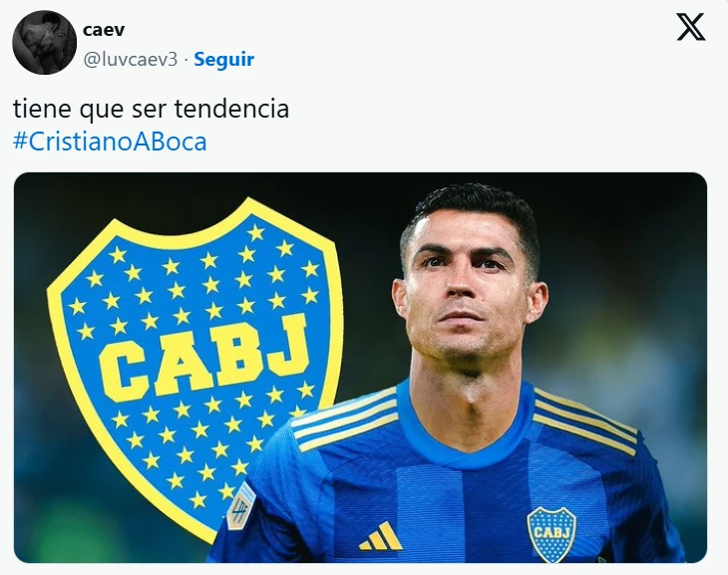This screenshot has height=575, width=728.
Task: Open caev's profile avatar
Action: click(x=45, y=42)
